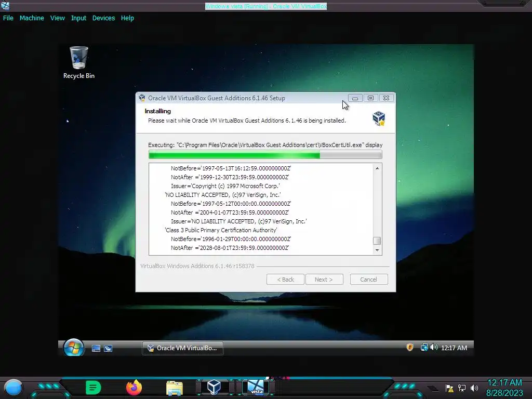Click the Executing VBoxCertUtil.exe status text
The image size is (532, 399).
(265, 145)
